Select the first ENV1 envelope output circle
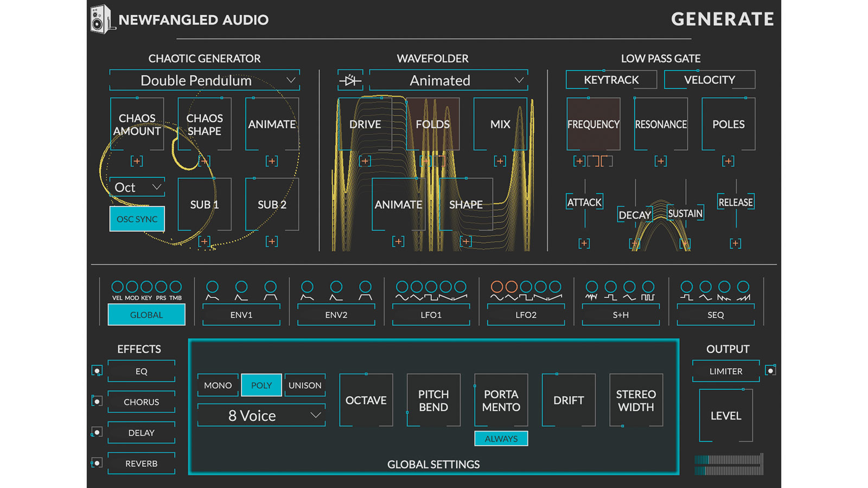 tap(213, 286)
